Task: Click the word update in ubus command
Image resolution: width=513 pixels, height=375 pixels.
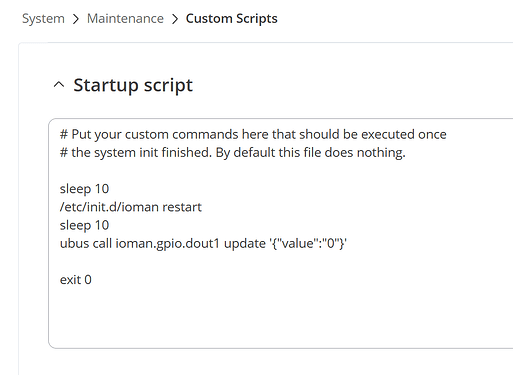Action: click(245, 244)
